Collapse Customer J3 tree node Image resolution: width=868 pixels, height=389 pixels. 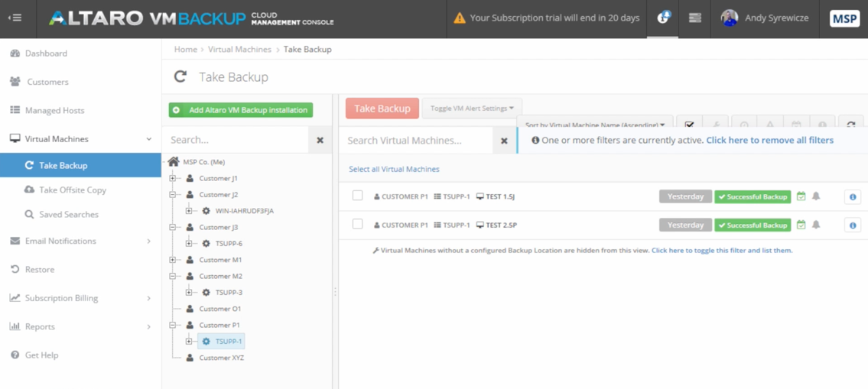pyautogui.click(x=173, y=228)
